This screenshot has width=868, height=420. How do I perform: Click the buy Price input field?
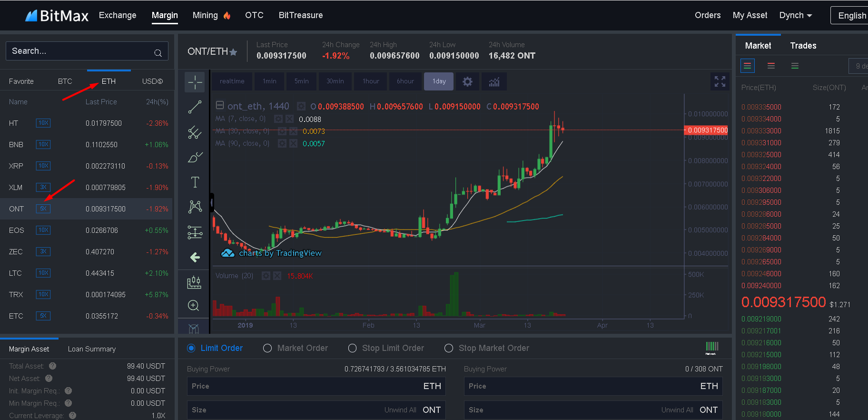tap(316, 386)
